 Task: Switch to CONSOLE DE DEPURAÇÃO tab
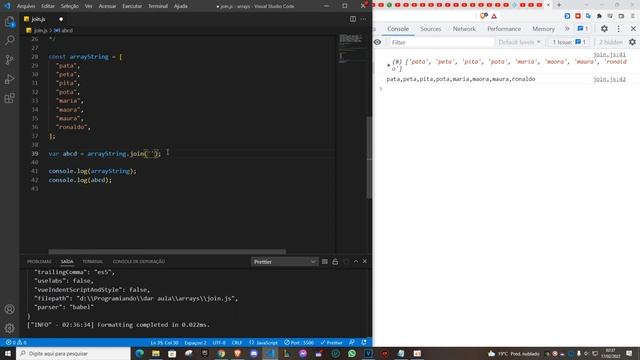click(x=139, y=262)
